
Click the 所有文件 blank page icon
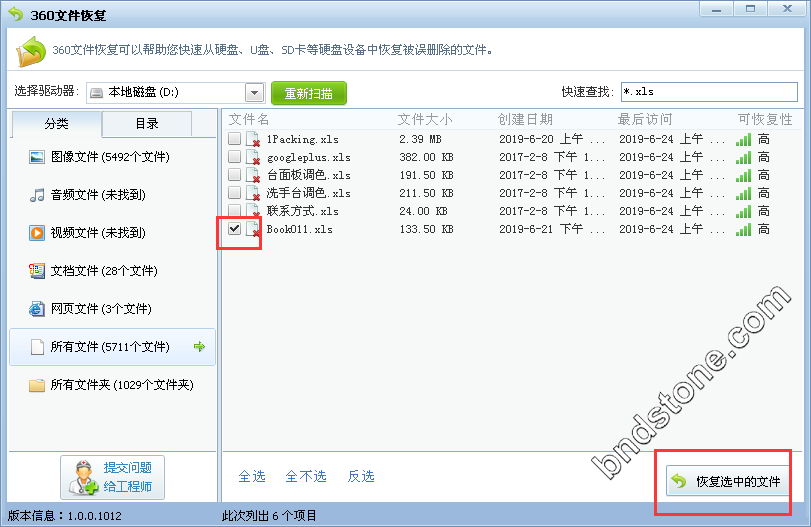coord(37,347)
